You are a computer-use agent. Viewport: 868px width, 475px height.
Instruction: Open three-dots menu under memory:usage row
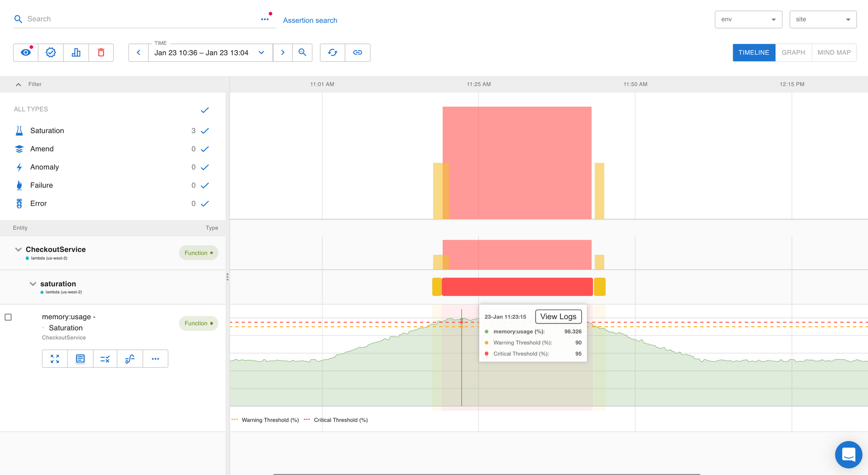(x=155, y=359)
